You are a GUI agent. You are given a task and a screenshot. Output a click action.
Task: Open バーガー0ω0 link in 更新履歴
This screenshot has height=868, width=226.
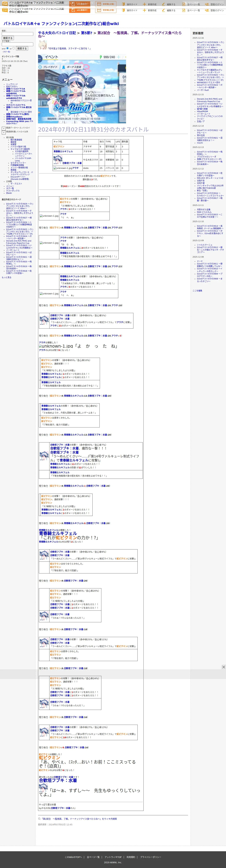click(203, 90)
